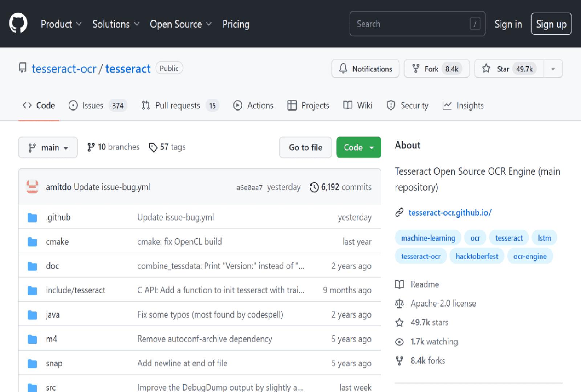Expand the Product menu
The width and height of the screenshot is (581, 392).
pyautogui.click(x=61, y=24)
